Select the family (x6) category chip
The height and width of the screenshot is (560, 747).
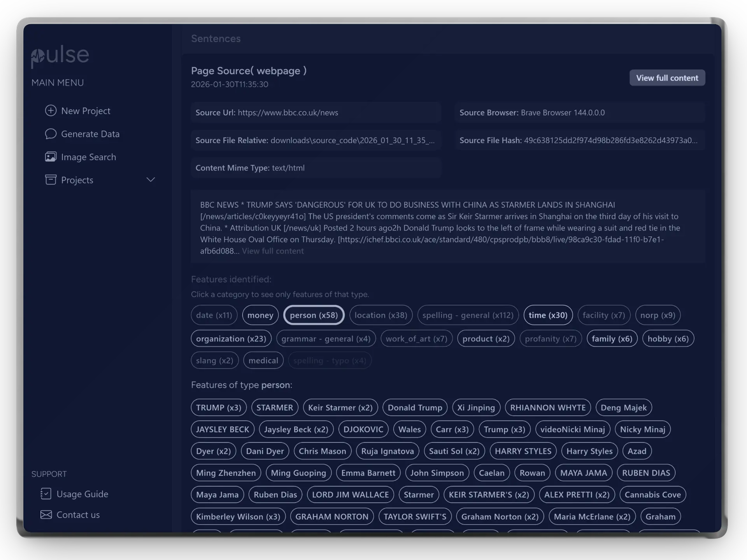[x=612, y=339]
